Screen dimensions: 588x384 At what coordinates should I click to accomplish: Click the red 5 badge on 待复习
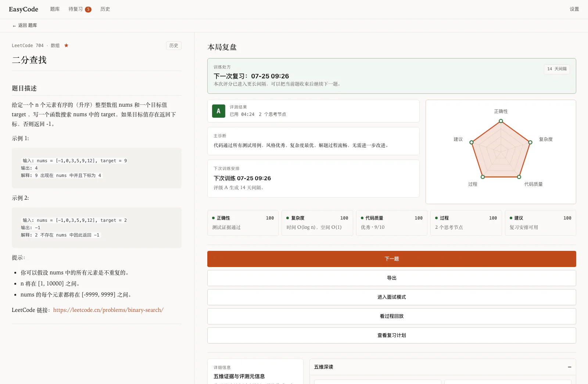pyautogui.click(x=88, y=10)
